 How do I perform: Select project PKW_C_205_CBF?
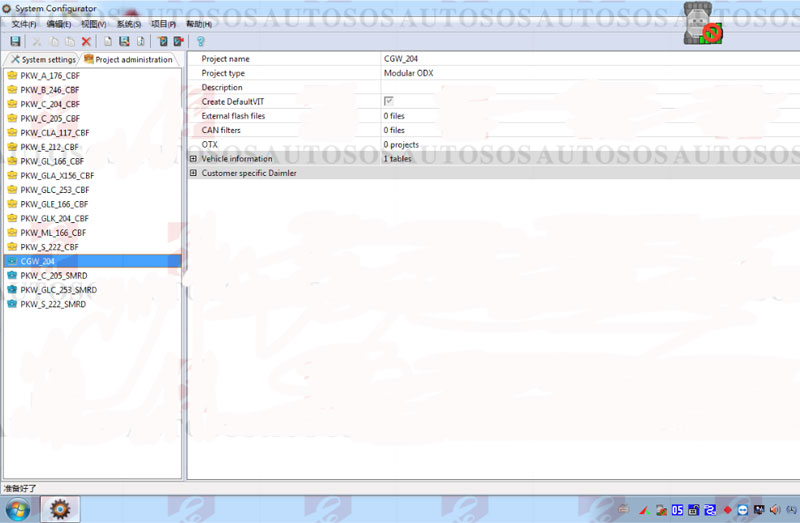coord(50,118)
